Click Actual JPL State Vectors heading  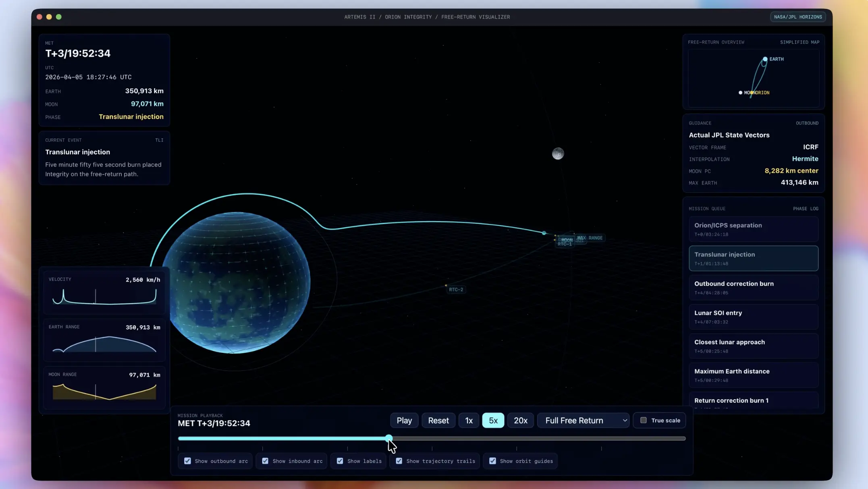[729, 135]
